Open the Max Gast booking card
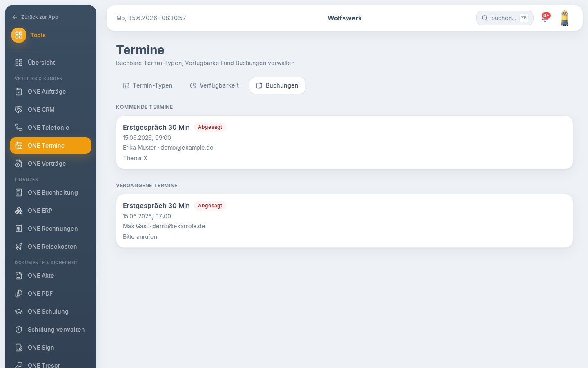Screen dimensions: 588x368 345,221
